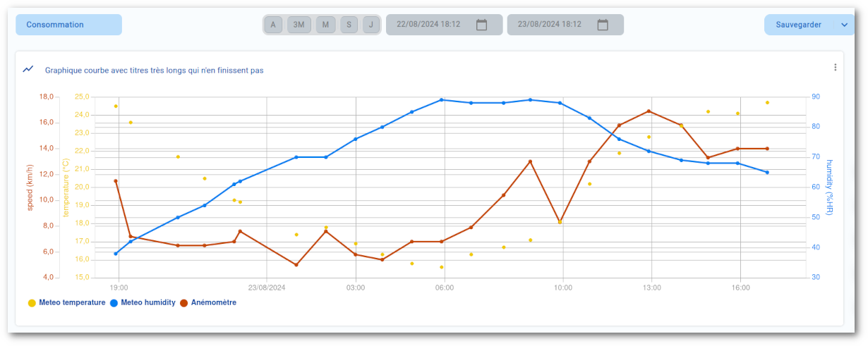868x346 pixels.
Task: Select the 3M period range
Action: [299, 25]
